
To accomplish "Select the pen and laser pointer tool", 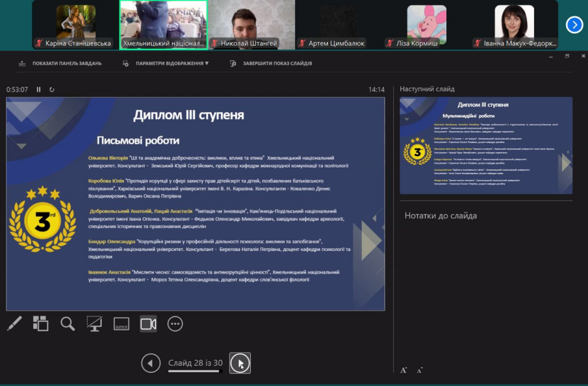I will click(14, 324).
